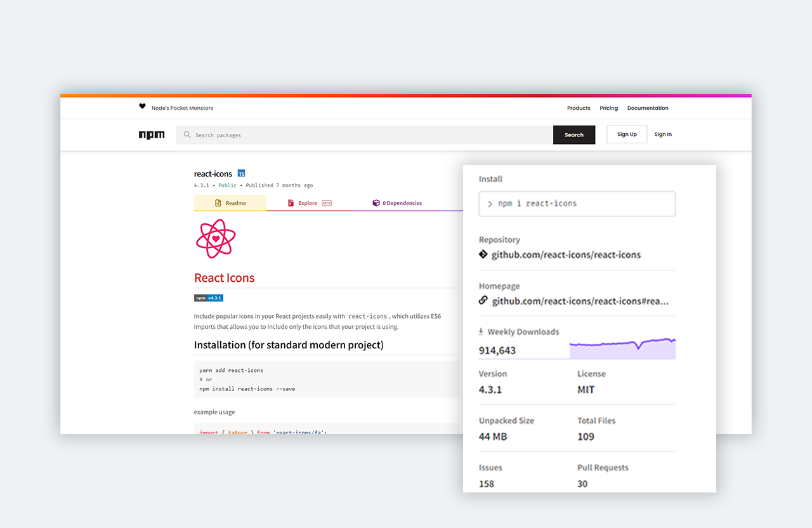
Task: Click the Dependencies cube icon
Action: [x=376, y=203]
